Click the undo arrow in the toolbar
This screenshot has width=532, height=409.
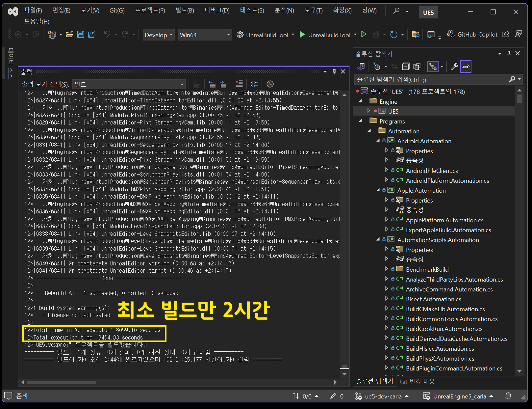click(107, 34)
